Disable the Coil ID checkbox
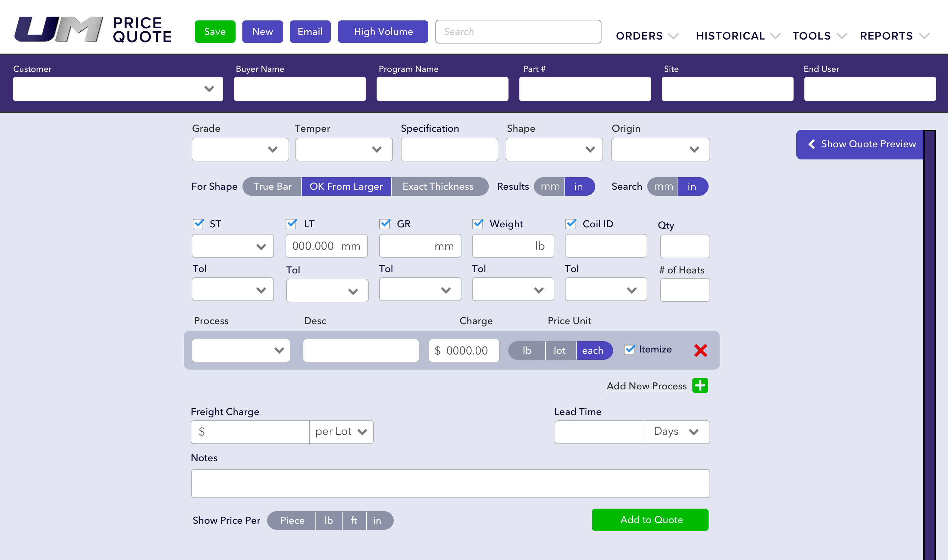Image resolution: width=948 pixels, height=560 pixels. coord(571,224)
